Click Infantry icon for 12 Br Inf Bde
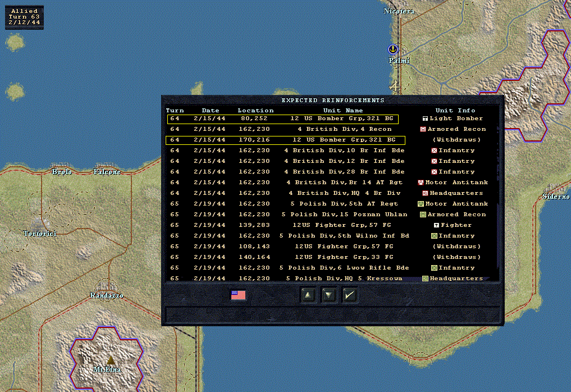The height and width of the screenshot is (392, 571). click(434, 161)
